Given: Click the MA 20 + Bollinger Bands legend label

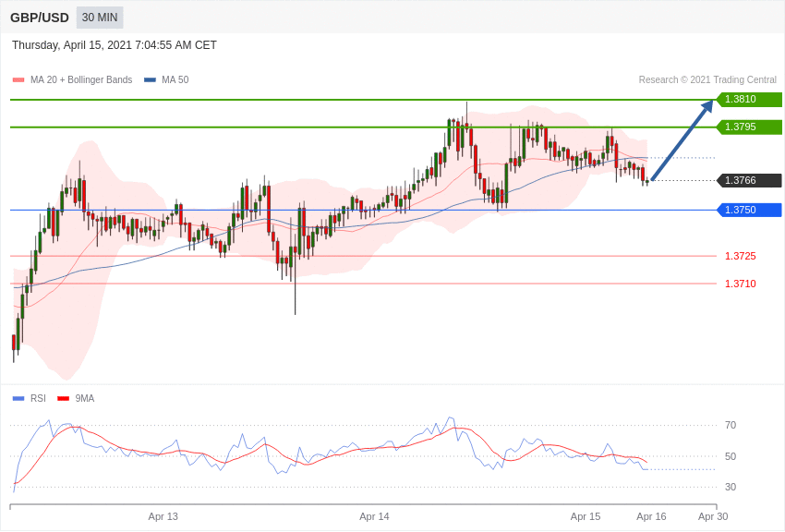Looking at the screenshot, I should click(81, 79).
